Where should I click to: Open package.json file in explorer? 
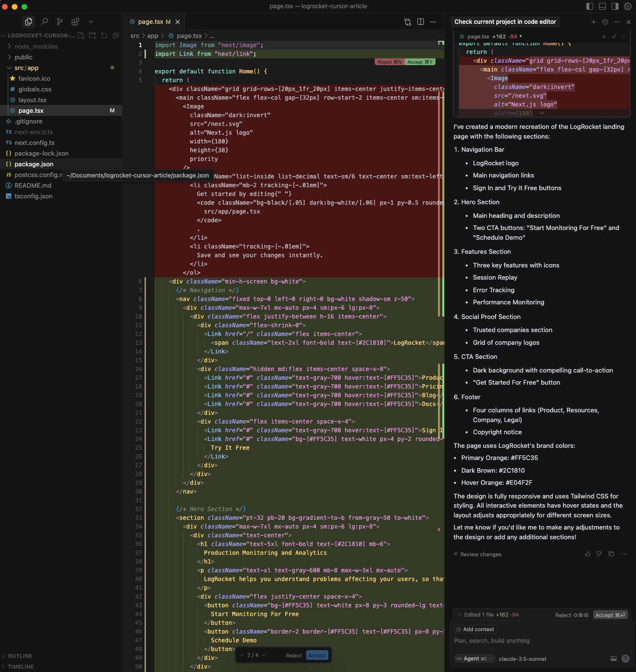pyautogui.click(x=34, y=164)
